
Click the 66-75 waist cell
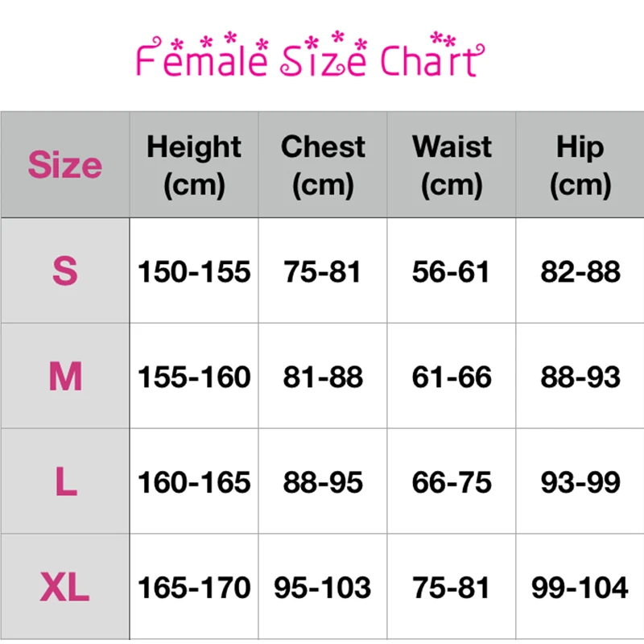click(x=452, y=481)
